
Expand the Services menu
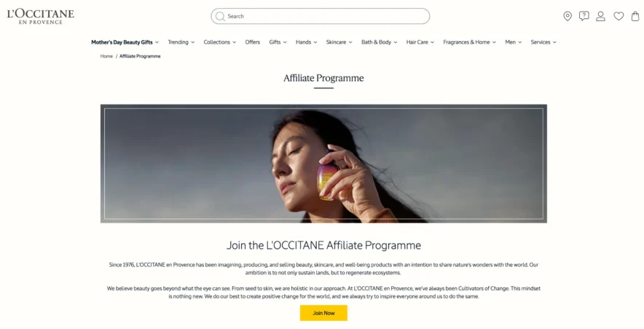[x=543, y=42]
